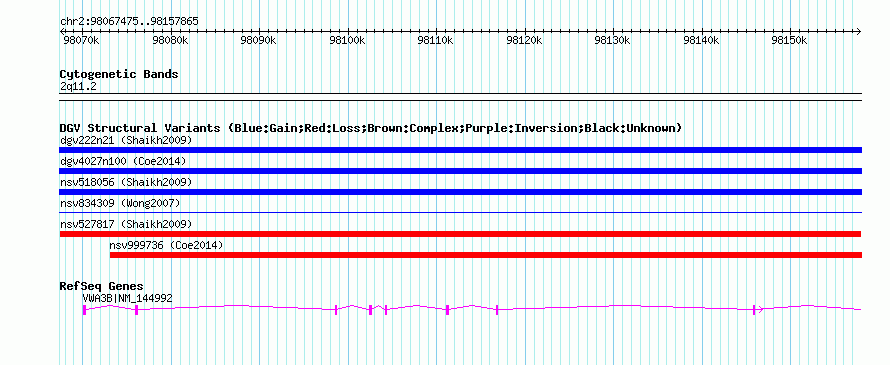Select the 2q11.2 band label
The width and height of the screenshot is (890, 365).
coord(78,86)
